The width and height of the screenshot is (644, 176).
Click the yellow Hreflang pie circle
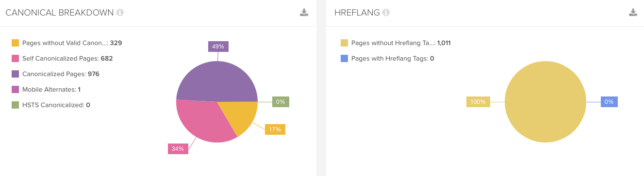click(545, 102)
